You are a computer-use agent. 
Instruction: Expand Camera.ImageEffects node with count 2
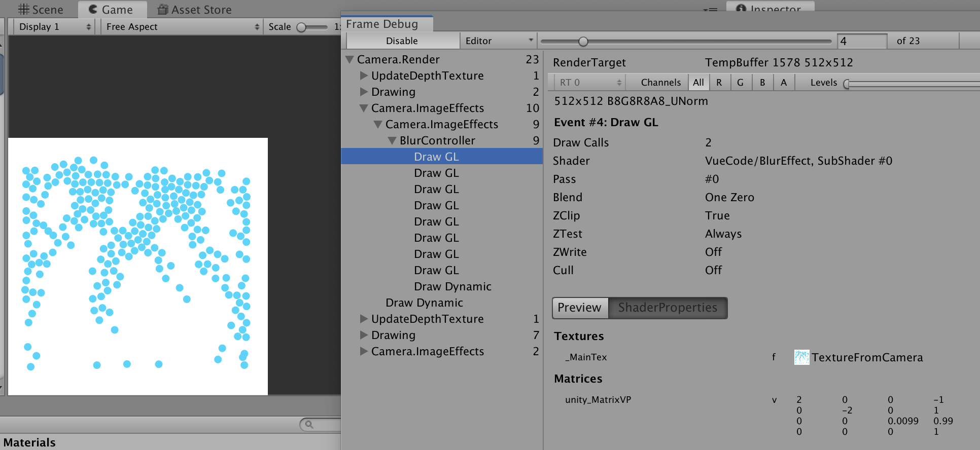364,351
